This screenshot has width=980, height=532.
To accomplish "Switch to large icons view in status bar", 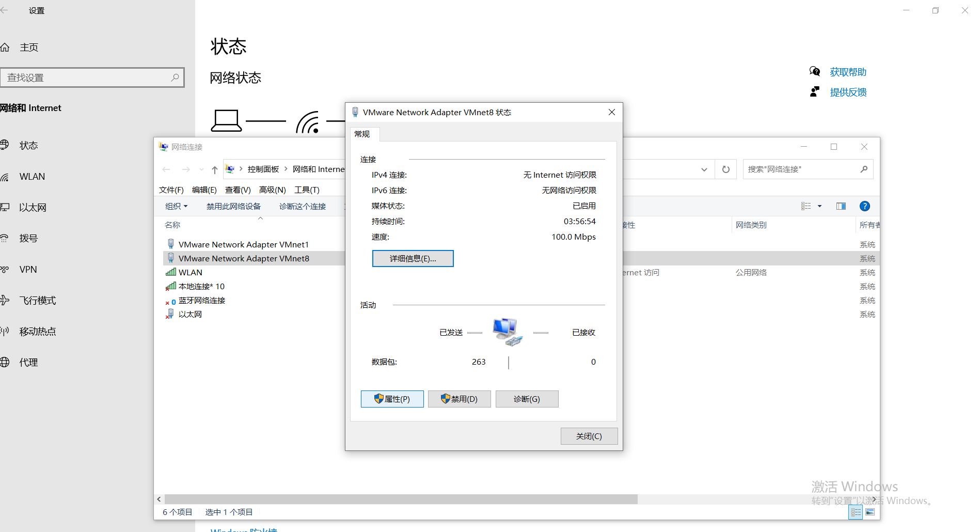I will [x=870, y=512].
